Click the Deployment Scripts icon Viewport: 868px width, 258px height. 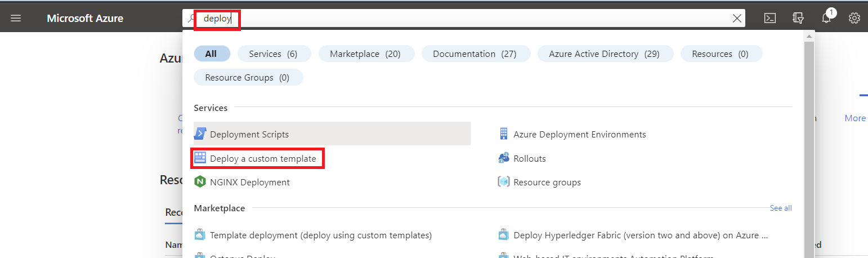(200, 134)
